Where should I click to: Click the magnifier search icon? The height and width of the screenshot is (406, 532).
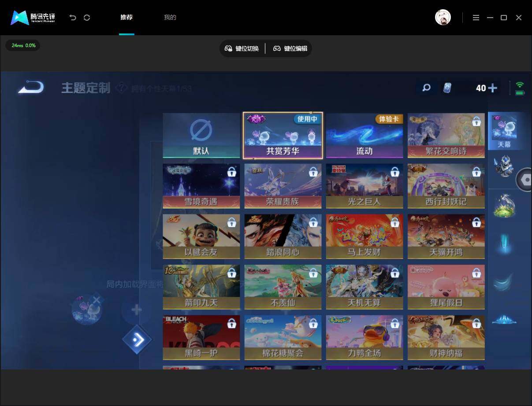(426, 88)
